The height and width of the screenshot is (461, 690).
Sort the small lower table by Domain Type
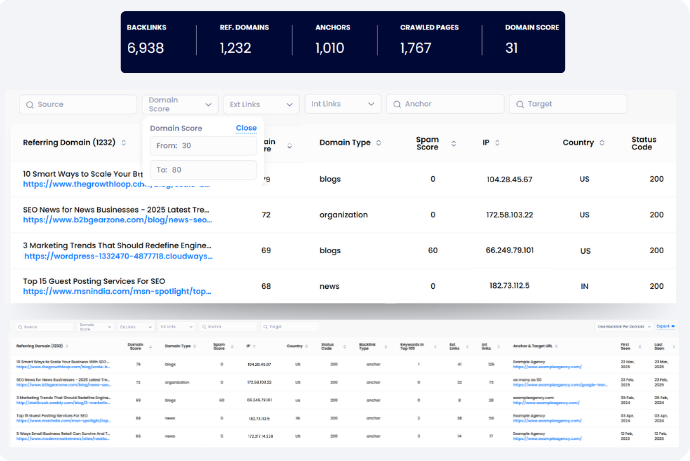pos(195,346)
